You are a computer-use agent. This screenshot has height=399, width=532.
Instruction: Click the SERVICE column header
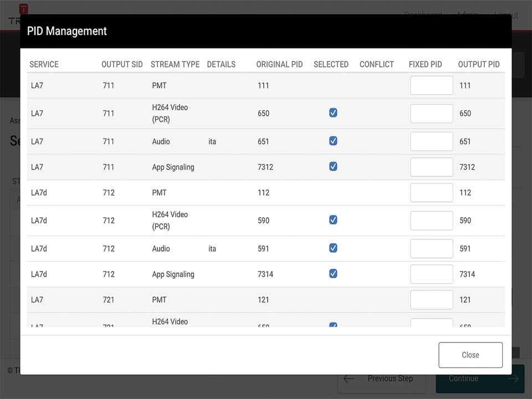[44, 64]
